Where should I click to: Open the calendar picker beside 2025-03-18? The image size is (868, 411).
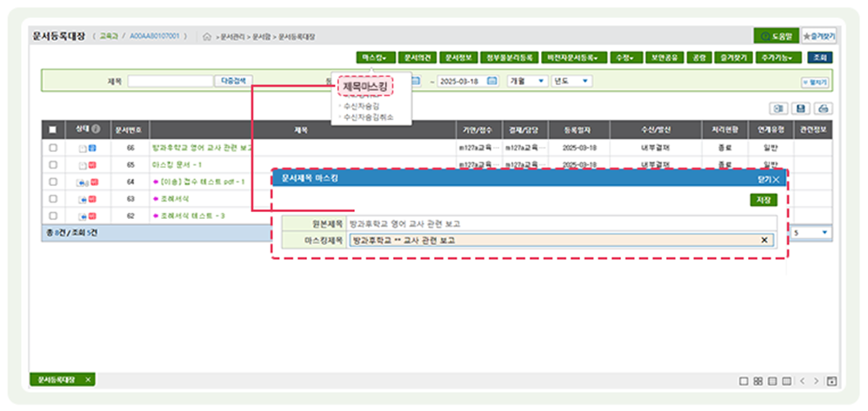tap(491, 81)
